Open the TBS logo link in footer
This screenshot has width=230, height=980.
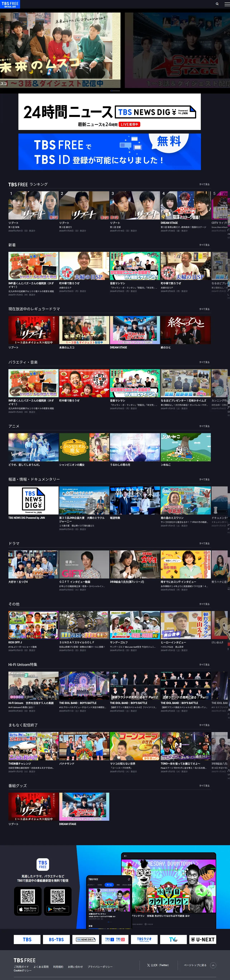(x=27, y=939)
